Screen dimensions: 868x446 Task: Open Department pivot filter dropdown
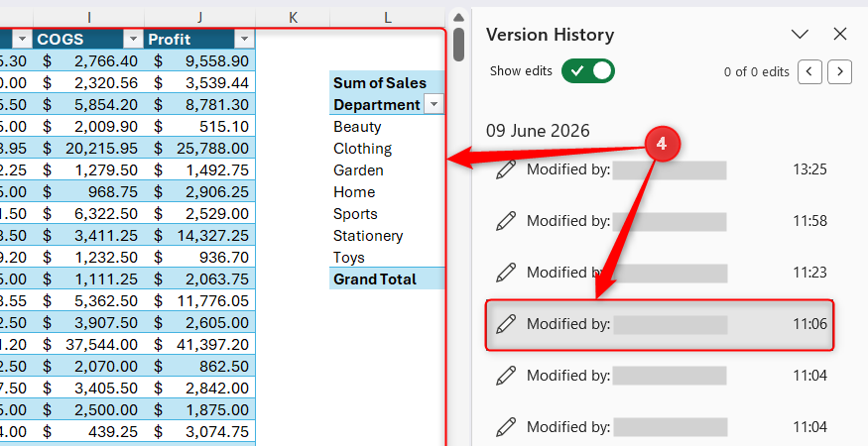(x=434, y=104)
